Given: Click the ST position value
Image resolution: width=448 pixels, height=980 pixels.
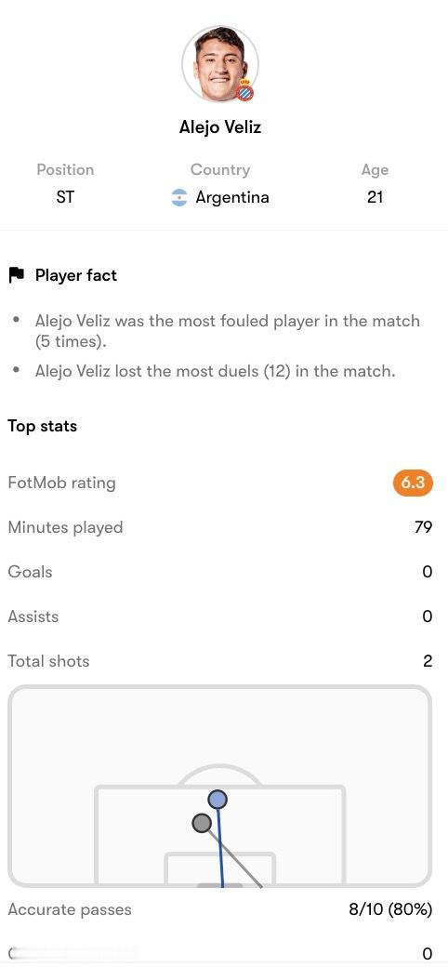Looking at the screenshot, I should coord(65,197).
